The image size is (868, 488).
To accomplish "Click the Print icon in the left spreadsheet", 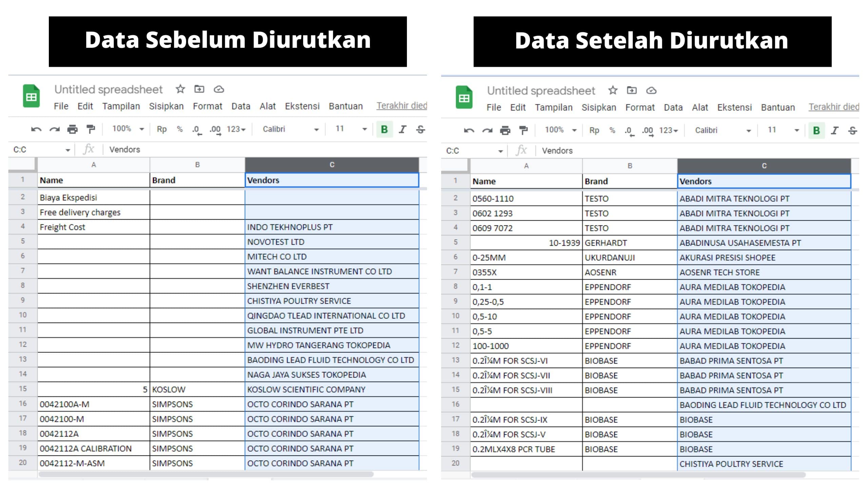I will tap(72, 129).
